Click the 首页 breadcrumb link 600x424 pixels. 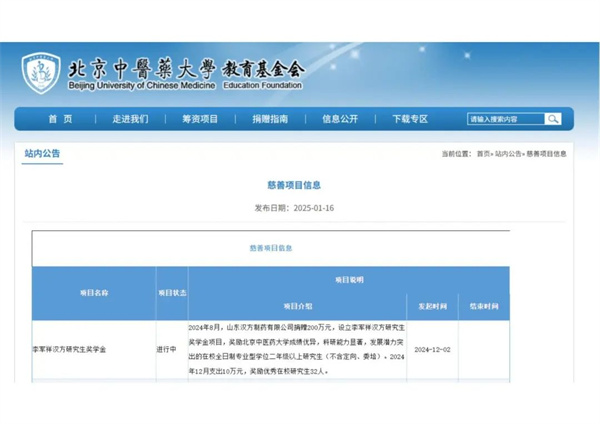click(x=483, y=154)
